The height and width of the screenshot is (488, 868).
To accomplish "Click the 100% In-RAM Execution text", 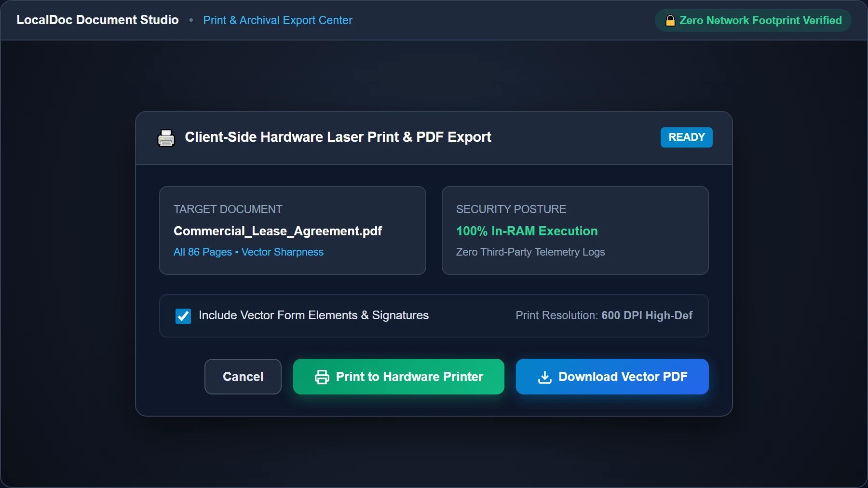I will (527, 231).
